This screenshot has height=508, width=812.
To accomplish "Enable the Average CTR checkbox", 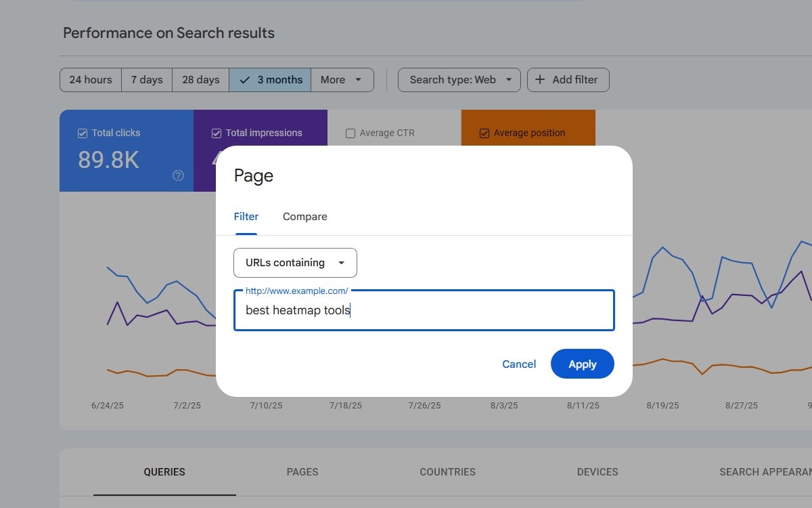I will (351, 133).
